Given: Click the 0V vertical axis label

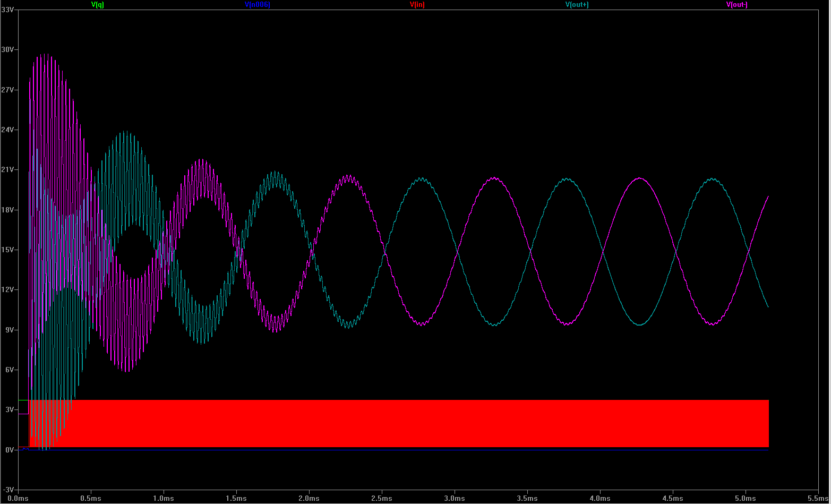Looking at the screenshot, I should tap(10, 450).
